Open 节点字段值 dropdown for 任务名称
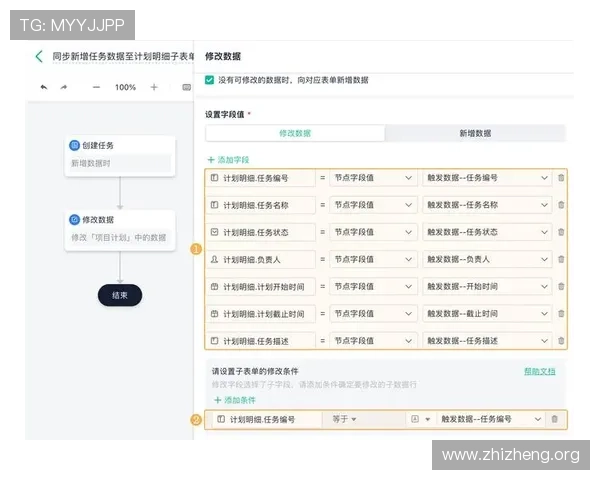Viewport: 600px width, 480px height. pos(373,205)
